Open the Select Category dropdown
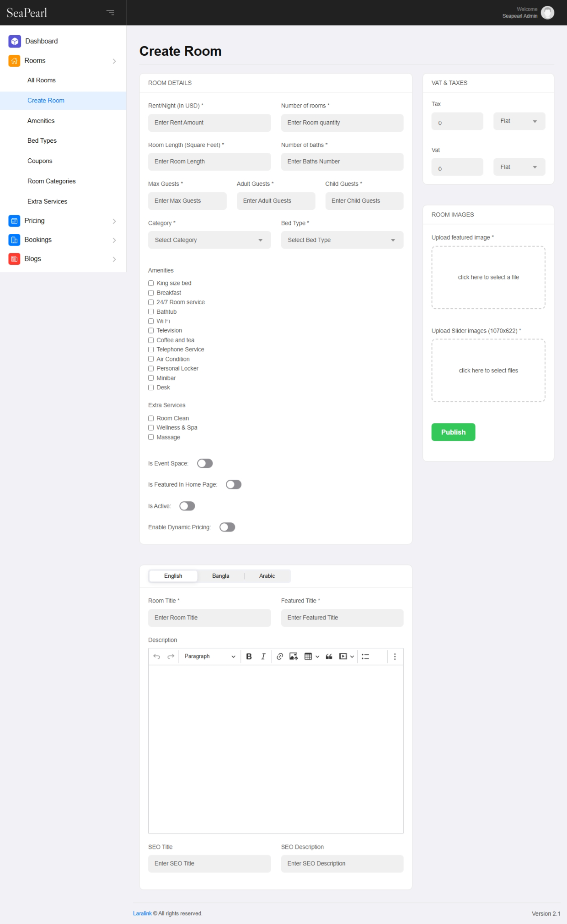 [x=209, y=240]
